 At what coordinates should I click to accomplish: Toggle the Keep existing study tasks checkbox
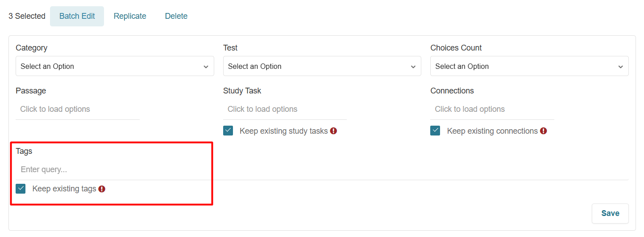coord(228,131)
